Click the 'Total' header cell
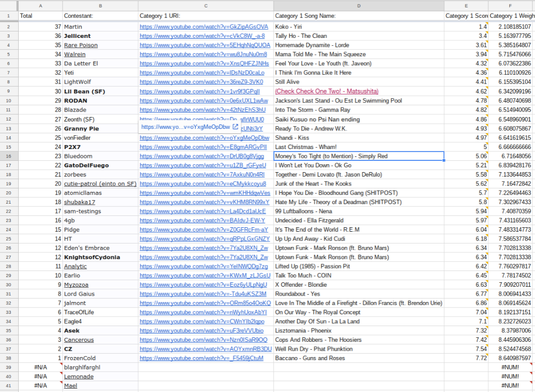535x392 pixels. coord(40,16)
